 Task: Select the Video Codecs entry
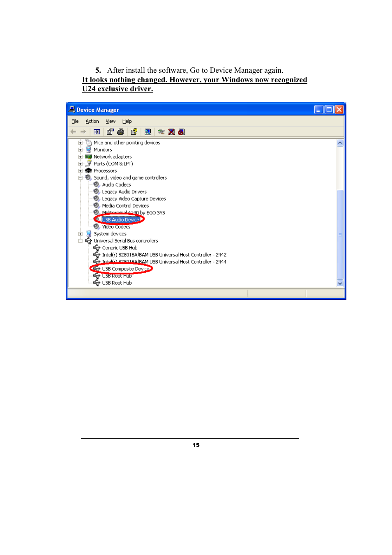[116, 227]
